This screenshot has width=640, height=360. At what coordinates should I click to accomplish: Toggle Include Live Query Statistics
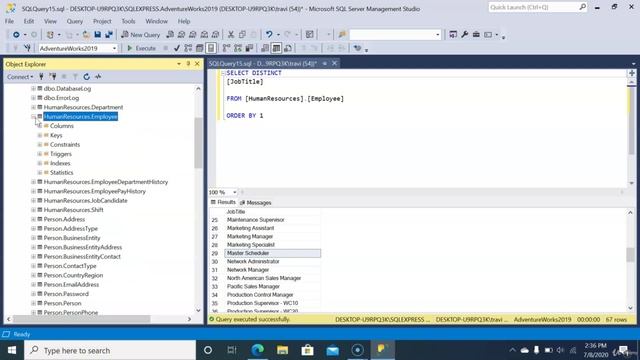point(238,48)
